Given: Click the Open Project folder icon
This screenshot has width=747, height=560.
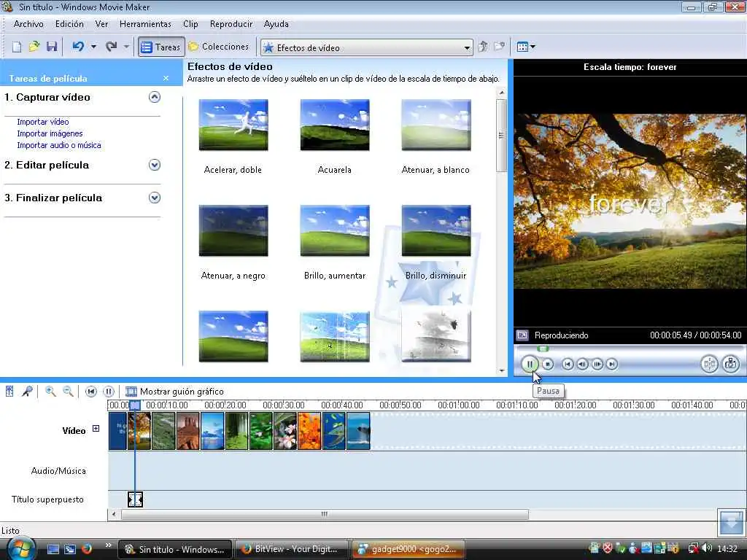Looking at the screenshot, I should point(34,47).
